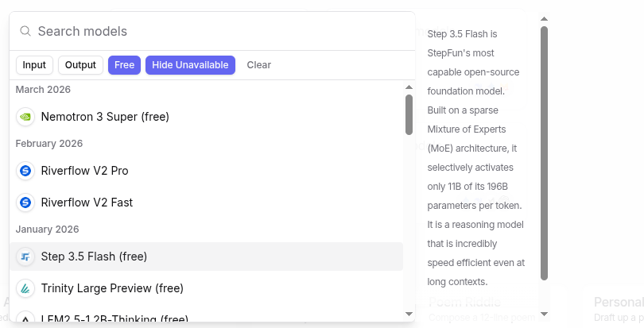
Task: Open the Input modality filter
Action: click(34, 65)
